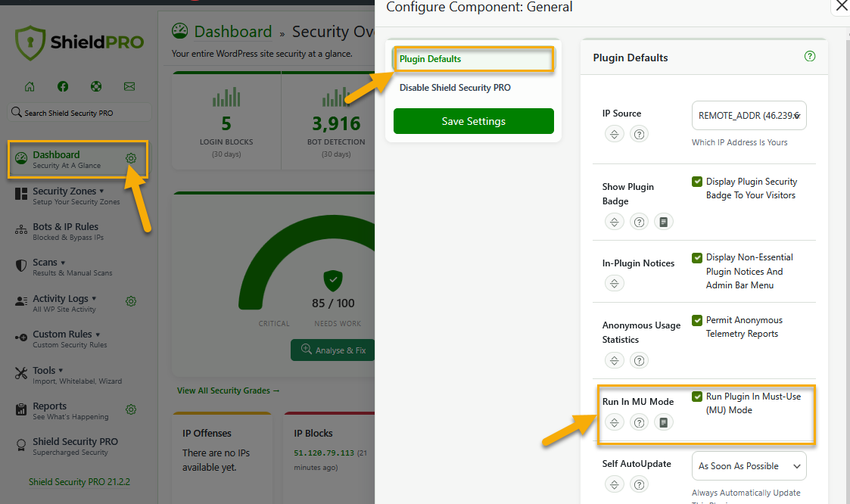Click the IP Source help question icon
The image size is (850, 504).
point(639,134)
